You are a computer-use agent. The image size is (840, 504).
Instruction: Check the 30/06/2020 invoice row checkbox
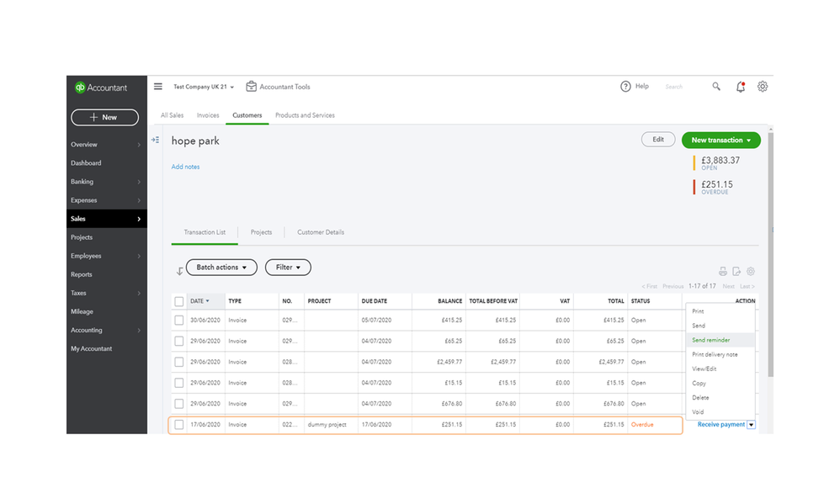pyautogui.click(x=179, y=321)
